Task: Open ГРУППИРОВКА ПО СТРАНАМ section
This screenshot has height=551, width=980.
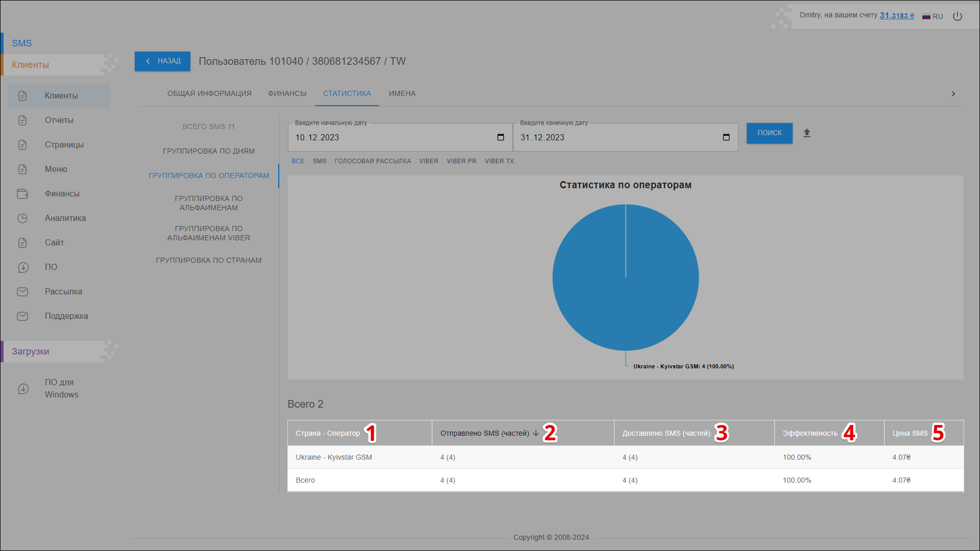Action: pyautogui.click(x=209, y=260)
